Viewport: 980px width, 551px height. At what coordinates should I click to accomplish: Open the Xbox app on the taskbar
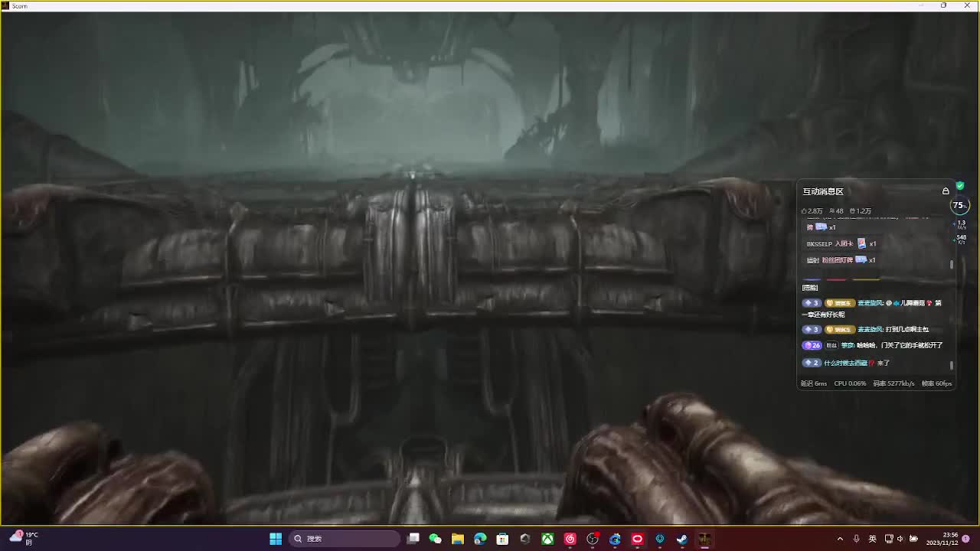tap(548, 539)
